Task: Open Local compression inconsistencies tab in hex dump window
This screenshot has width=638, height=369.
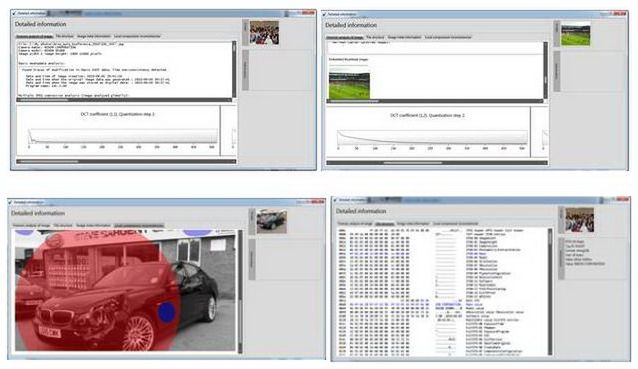Action: pyautogui.click(x=456, y=224)
